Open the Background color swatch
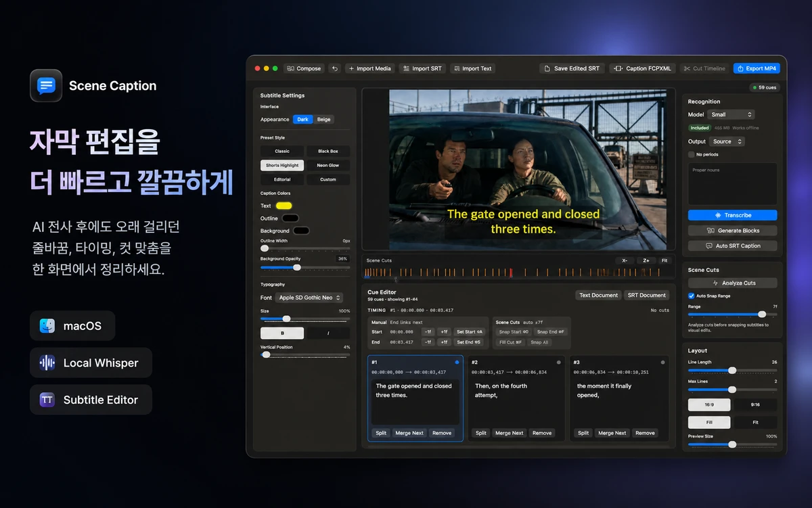Image resolution: width=812 pixels, height=508 pixels. pos(301,231)
